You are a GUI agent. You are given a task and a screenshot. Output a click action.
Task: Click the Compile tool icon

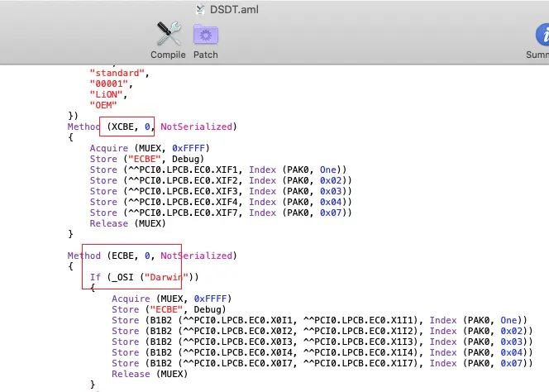pyautogui.click(x=169, y=34)
